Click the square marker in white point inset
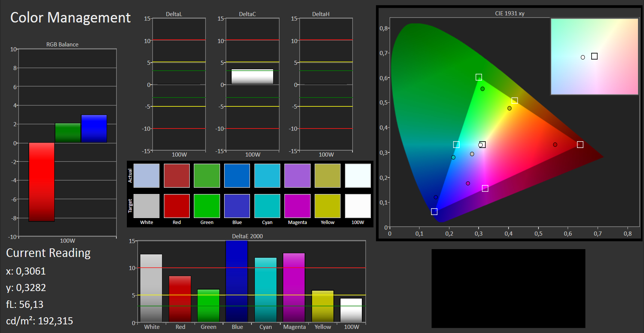The width and height of the screenshot is (644, 333). click(x=594, y=56)
